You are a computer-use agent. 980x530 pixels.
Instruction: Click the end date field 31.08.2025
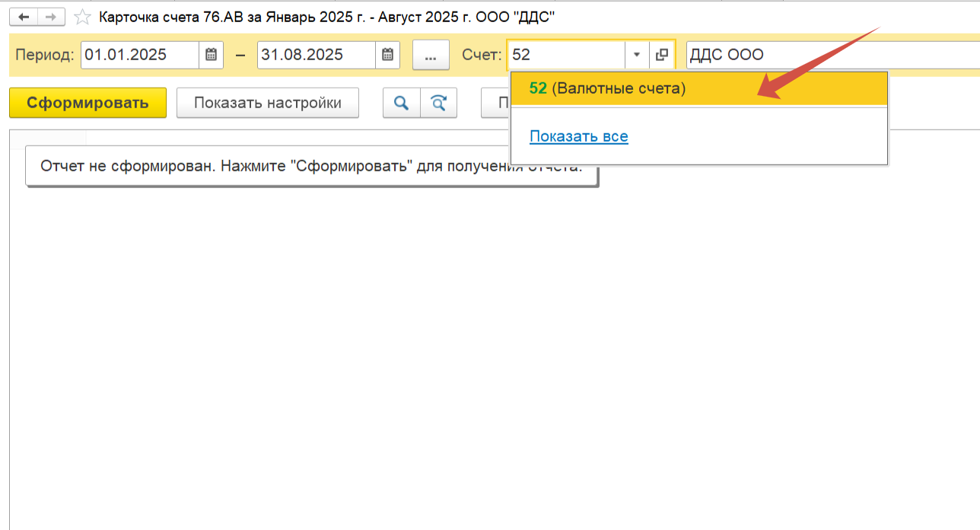click(x=316, y=55)
